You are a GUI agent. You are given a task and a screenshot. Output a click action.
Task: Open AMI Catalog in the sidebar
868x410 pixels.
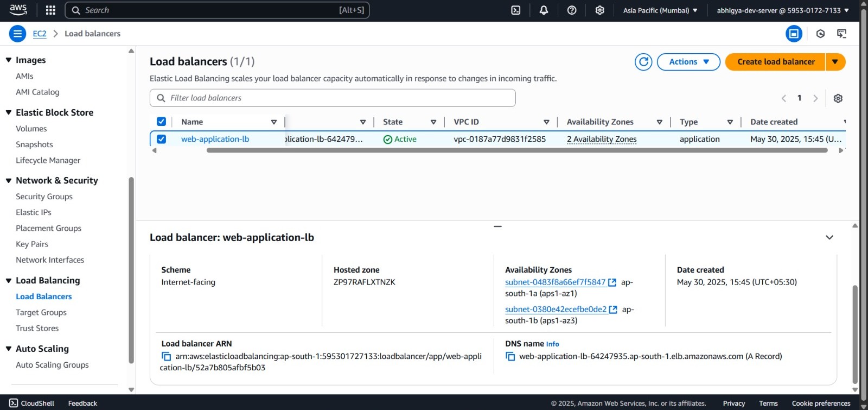(37, 92)
